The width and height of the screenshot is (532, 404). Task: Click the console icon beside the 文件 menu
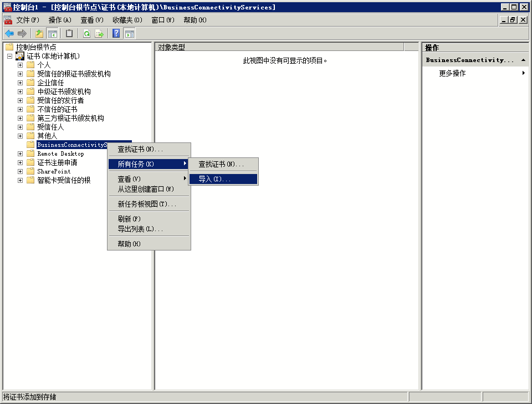[8, 21]
